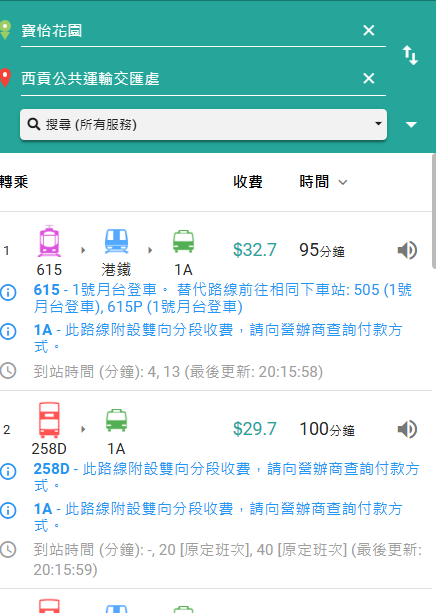Screen dimensions: 436x613
Task: Click the vertical scrollbar on the results list
Action: tap(434, 211)
